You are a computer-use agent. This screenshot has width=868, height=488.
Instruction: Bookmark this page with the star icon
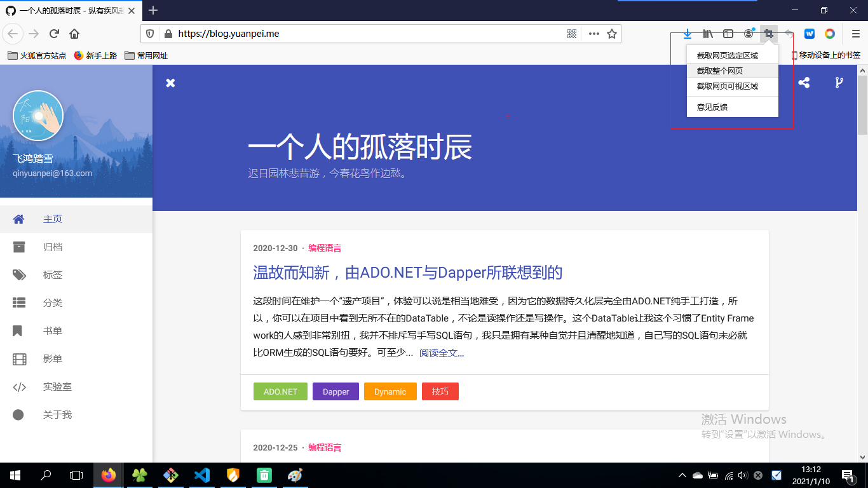click(x=612, y=34)
